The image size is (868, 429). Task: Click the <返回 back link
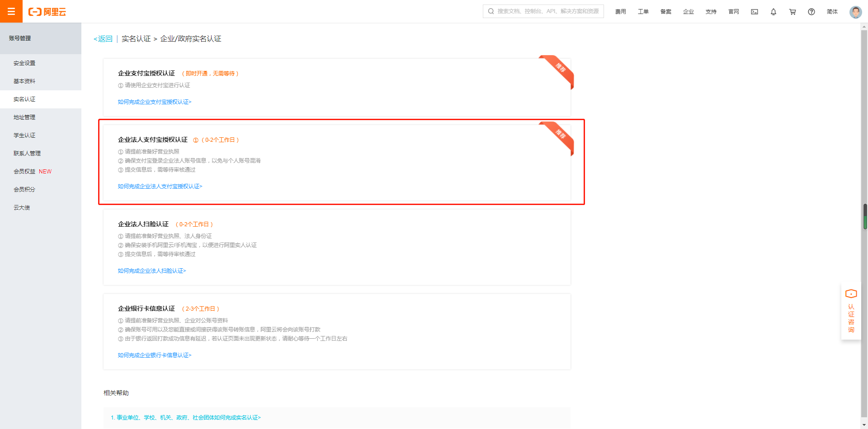pyautogui.click(x=103, y=39)
